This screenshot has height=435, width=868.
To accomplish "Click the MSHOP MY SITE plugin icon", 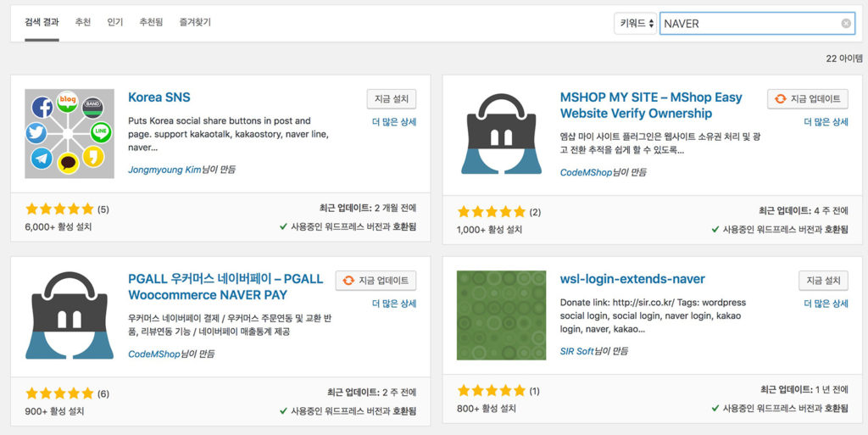I will click(501, 133).
